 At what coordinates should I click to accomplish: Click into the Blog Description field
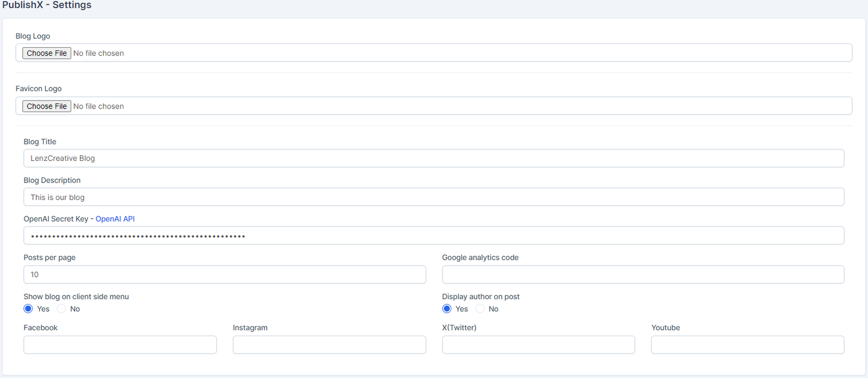coord(433,197)
